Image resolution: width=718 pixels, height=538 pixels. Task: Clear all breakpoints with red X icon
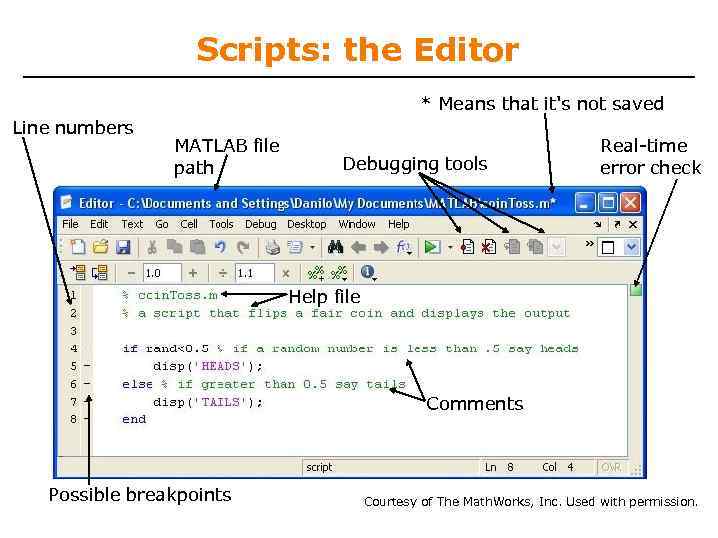click(489, 247)
